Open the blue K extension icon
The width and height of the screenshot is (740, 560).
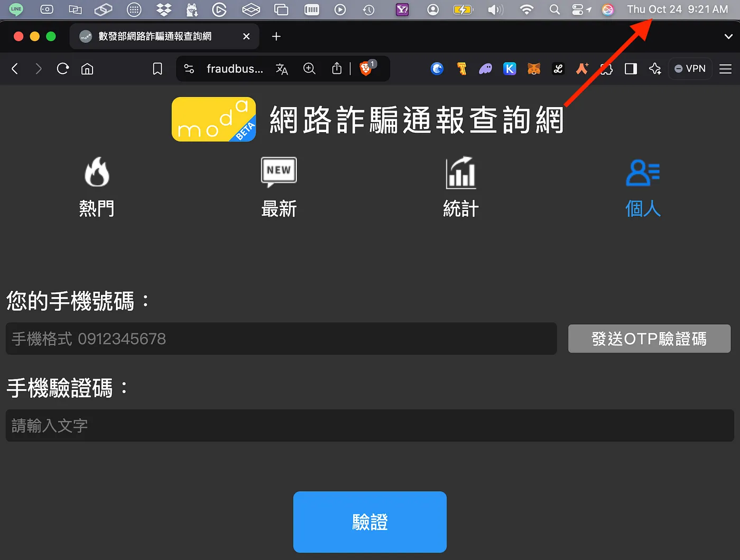(510, 69)
